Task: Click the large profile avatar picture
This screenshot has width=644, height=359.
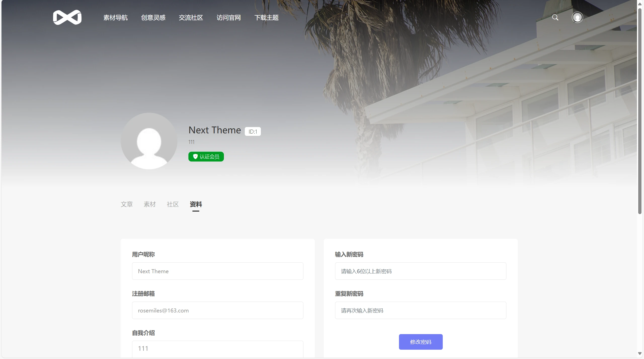Action: point(149,141)
